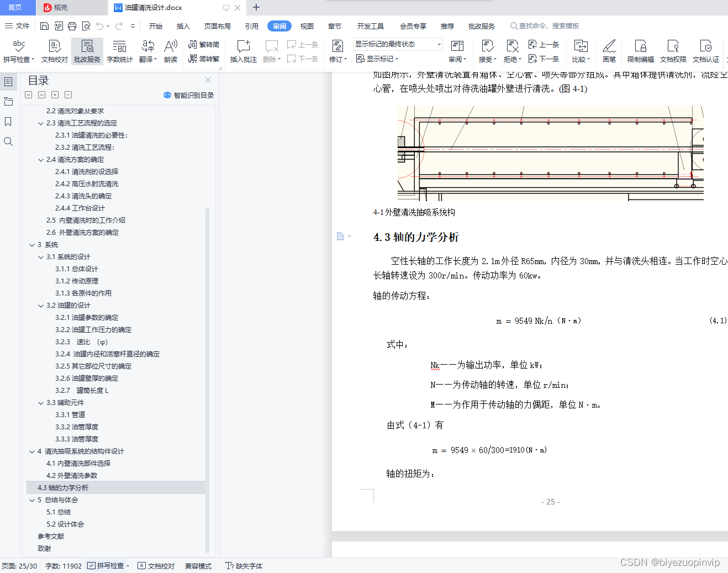
Task: Collapse the 4 清洗抽吸系统的结构件设计 node
Action: click(32, 451)
